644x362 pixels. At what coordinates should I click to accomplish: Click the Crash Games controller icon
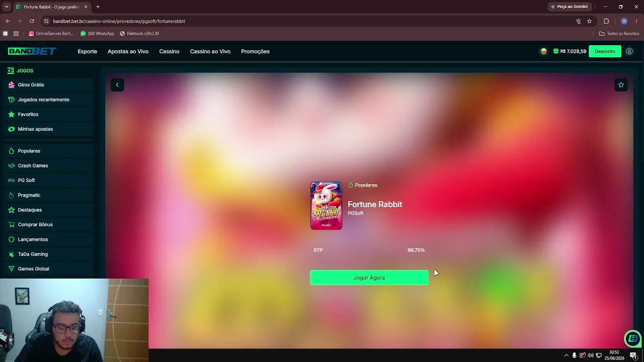click(11, 165)
